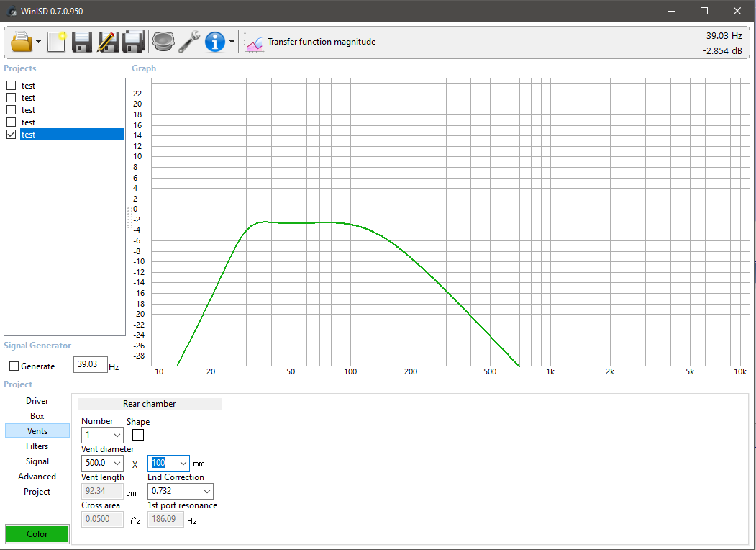Enable the Generate signal checkbox
Screen dimensions: 756x550
coord(14,366)
